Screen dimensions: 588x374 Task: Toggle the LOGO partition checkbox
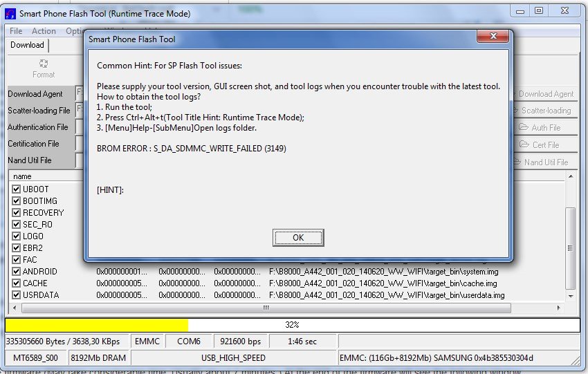tap(16, 236)
